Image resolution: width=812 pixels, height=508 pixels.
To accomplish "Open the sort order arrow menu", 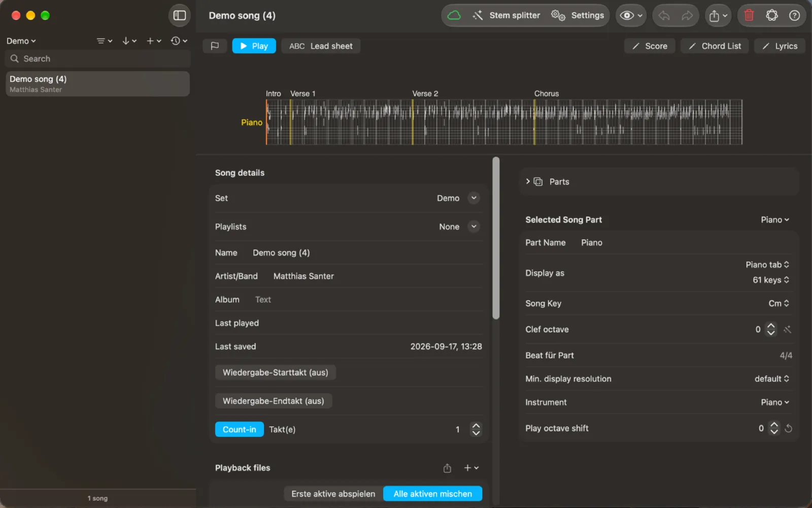I will 129,41.
